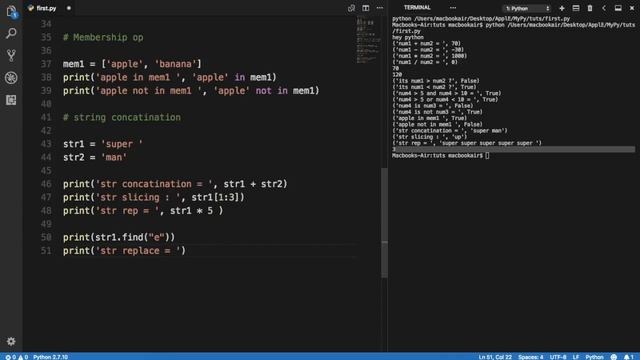Open the Search view in activity bar
The width and height of the screenshot is (640, 360).
coord(11,33)
